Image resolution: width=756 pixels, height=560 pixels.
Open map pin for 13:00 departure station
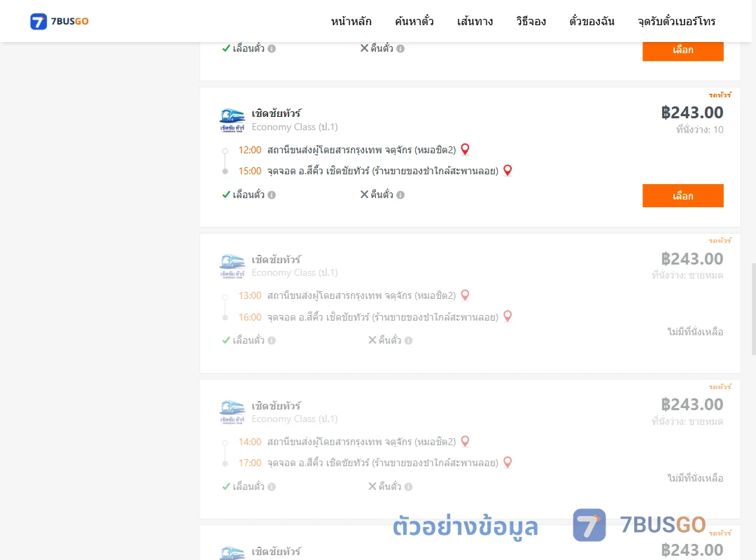click(465, 295)
